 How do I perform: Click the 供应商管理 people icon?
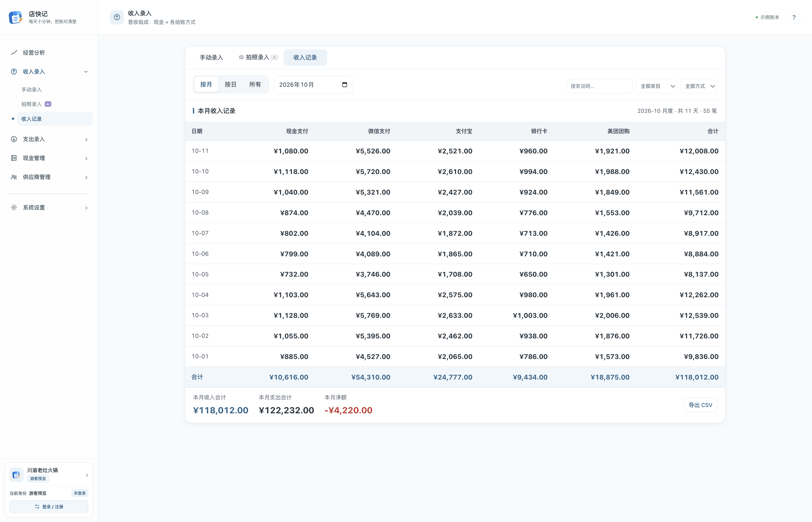point(14,177)
